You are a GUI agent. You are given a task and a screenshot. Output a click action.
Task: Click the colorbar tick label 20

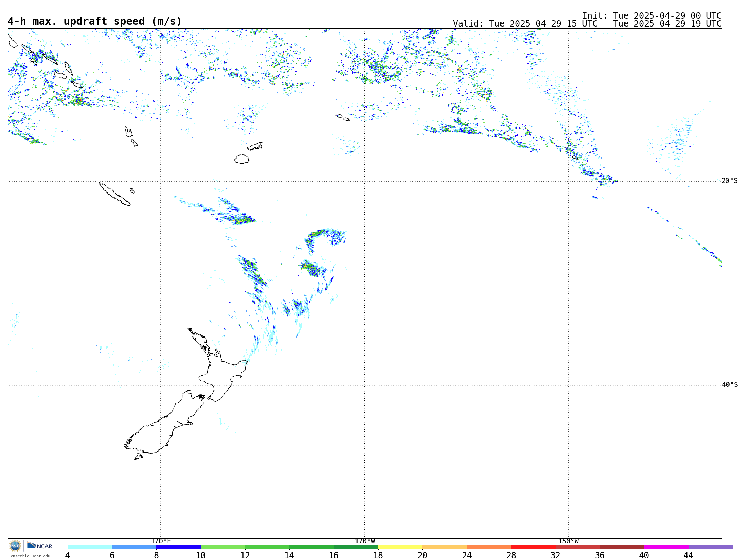423,556
